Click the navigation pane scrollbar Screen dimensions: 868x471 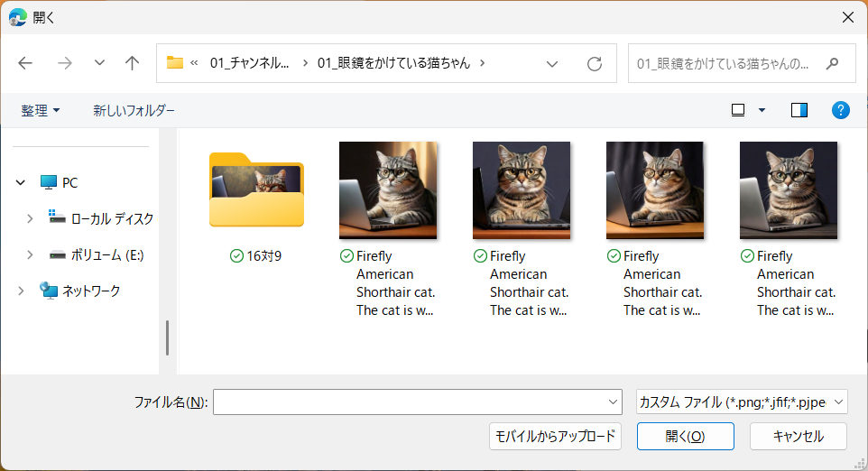tap(167, 337)
